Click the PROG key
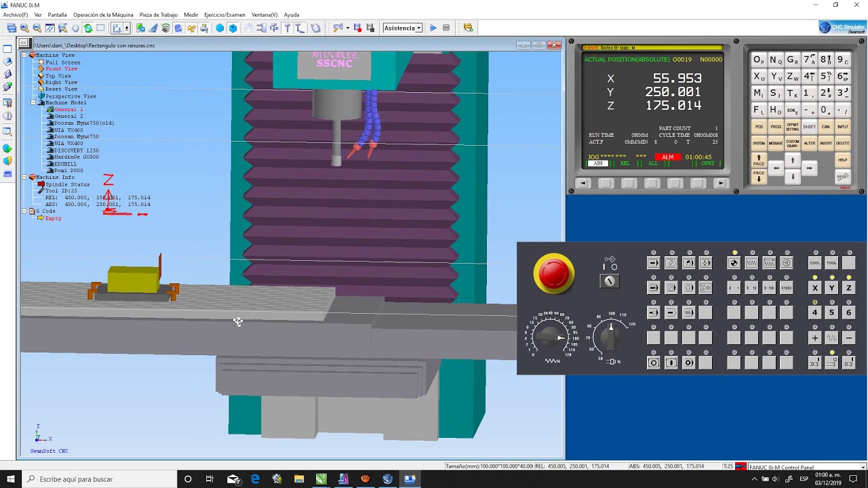This screenshot has width=868, height=488. tap(775, 127)
